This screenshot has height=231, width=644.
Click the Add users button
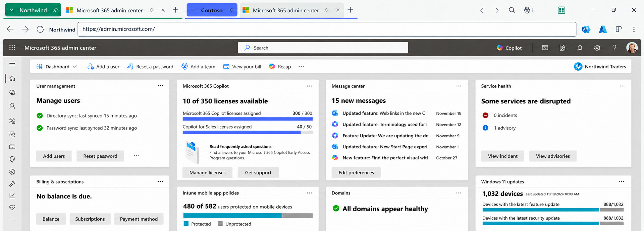click(54, 156)
